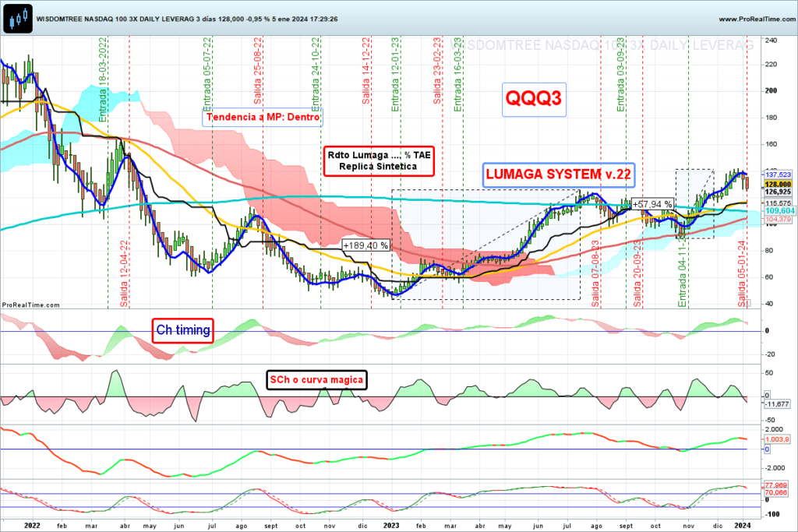This screenshot has height=532, width=798.
Task: Click the 'Entrada 12-01-23' marker label
Action: tap(395, 74)
